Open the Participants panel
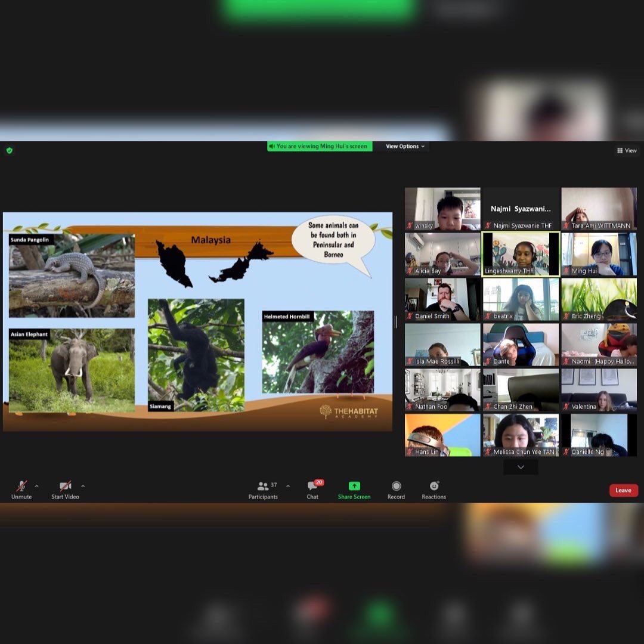Image resolution: width=644 pixels, height=644 pixels. pos(263,490)
